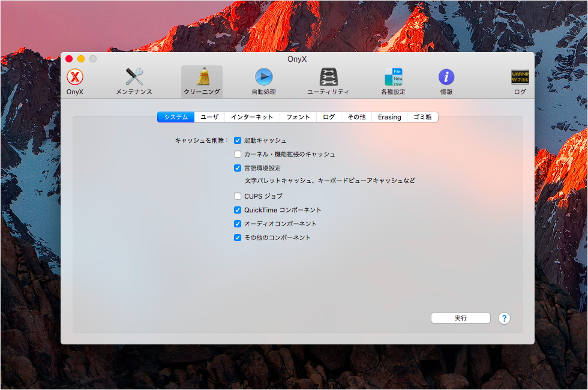The height and width of the screenshot is (390, 588).
Task: Click the 実行 button
Action: point(461,318)
